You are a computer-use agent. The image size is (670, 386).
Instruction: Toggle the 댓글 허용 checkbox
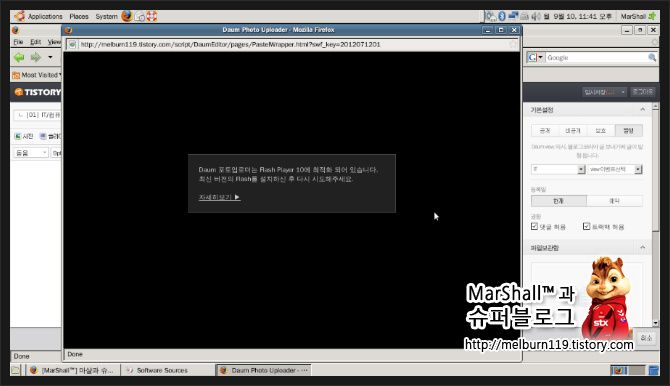pyautogui.click(x=534, y=227)
